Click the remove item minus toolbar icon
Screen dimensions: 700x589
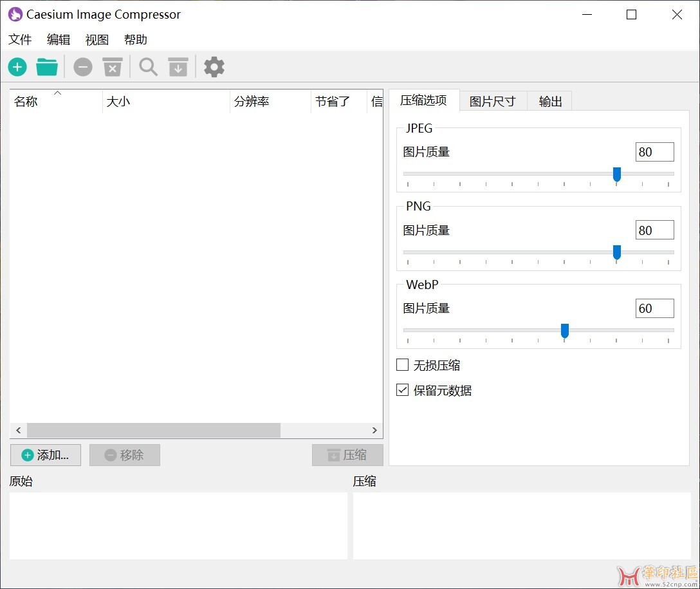(82, 67)
